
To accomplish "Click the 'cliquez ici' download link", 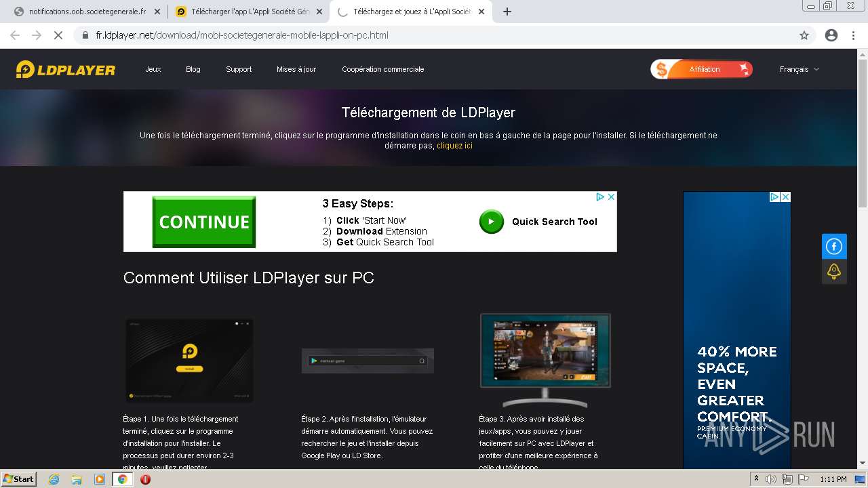I will tap(454, 146).
